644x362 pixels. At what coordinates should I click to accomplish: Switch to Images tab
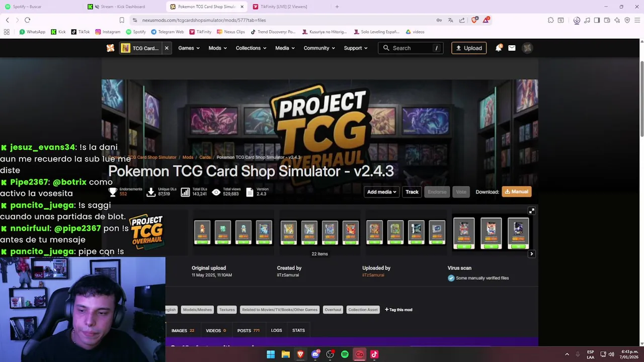coord(183,330)
